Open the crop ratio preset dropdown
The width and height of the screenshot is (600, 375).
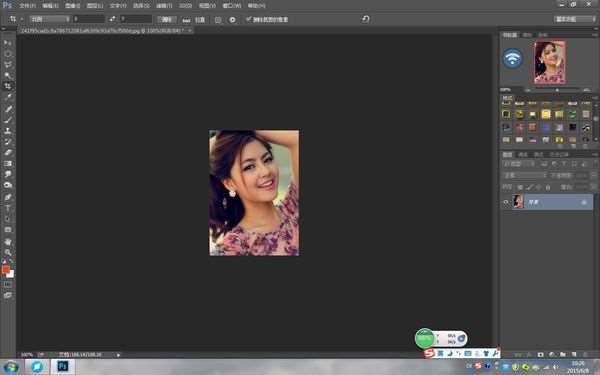[x=50, y=19]
